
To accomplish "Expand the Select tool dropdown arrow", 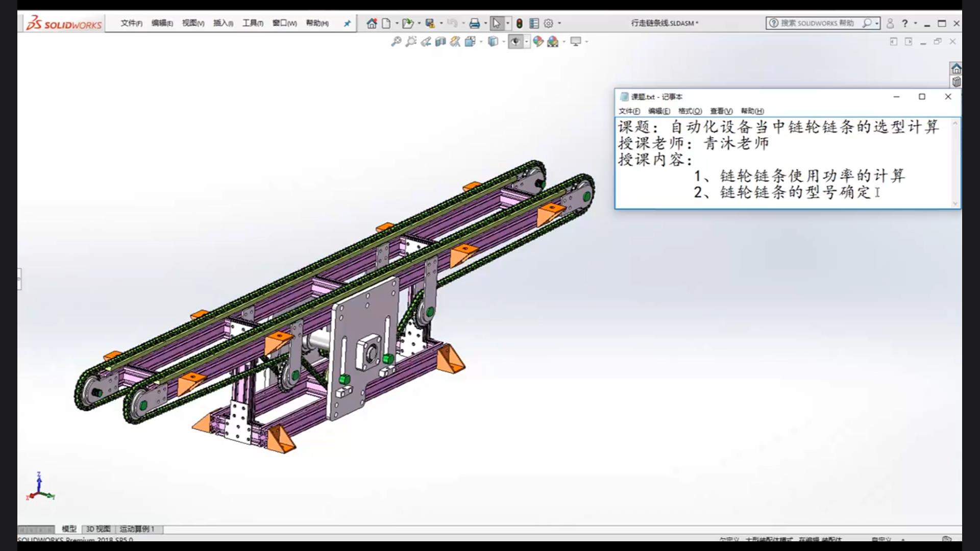I will tap(507, 23).
